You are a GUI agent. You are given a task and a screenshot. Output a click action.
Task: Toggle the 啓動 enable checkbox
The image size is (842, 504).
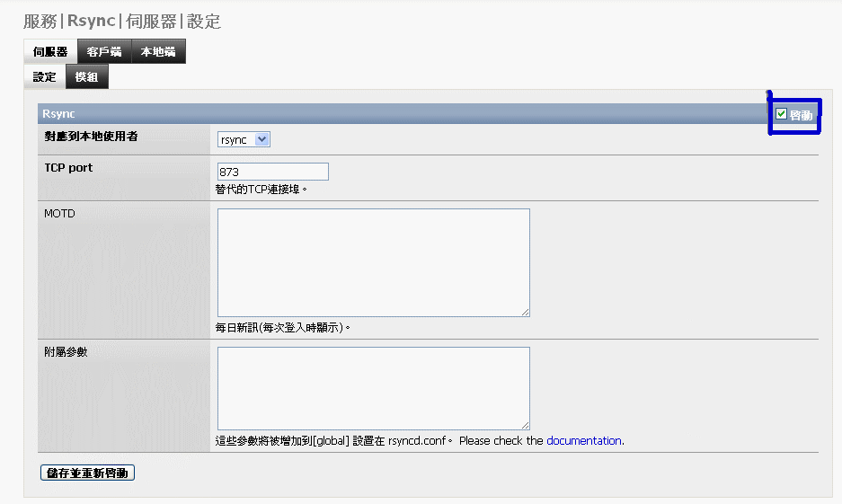click(x=781, y=114)
